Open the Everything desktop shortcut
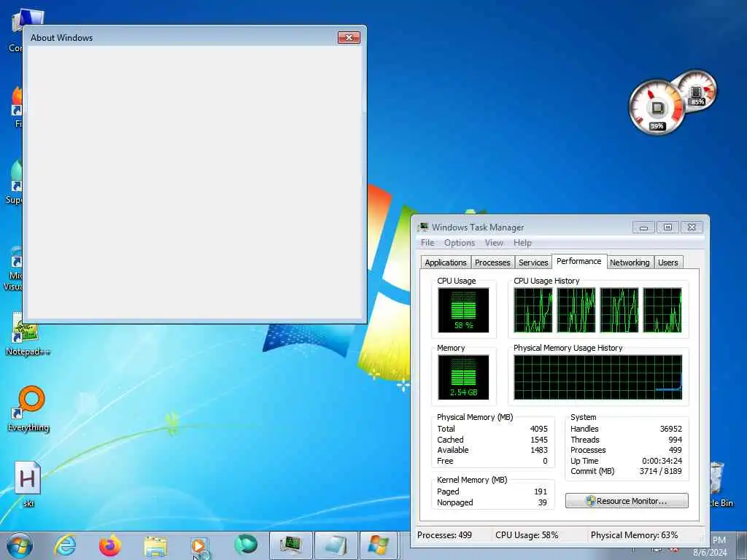The height and width of the screenshot is (560, 747). tap(29, 408)
